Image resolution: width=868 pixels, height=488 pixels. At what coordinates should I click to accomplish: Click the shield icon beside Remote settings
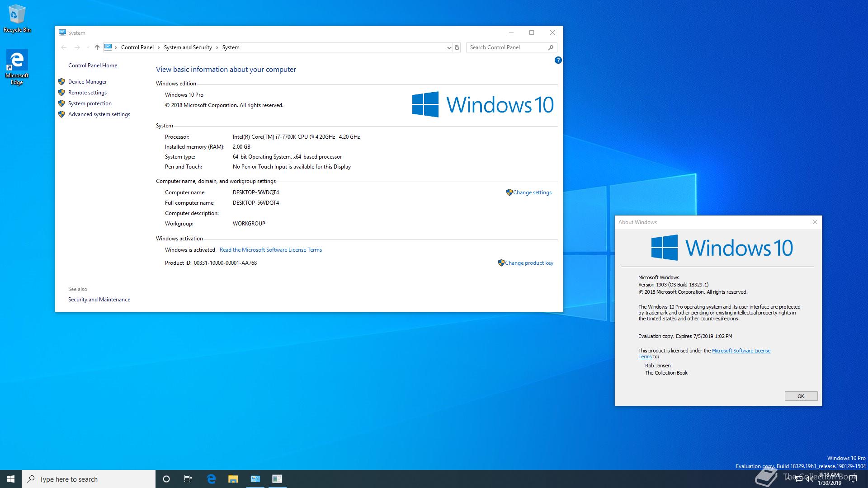[61, 93]
